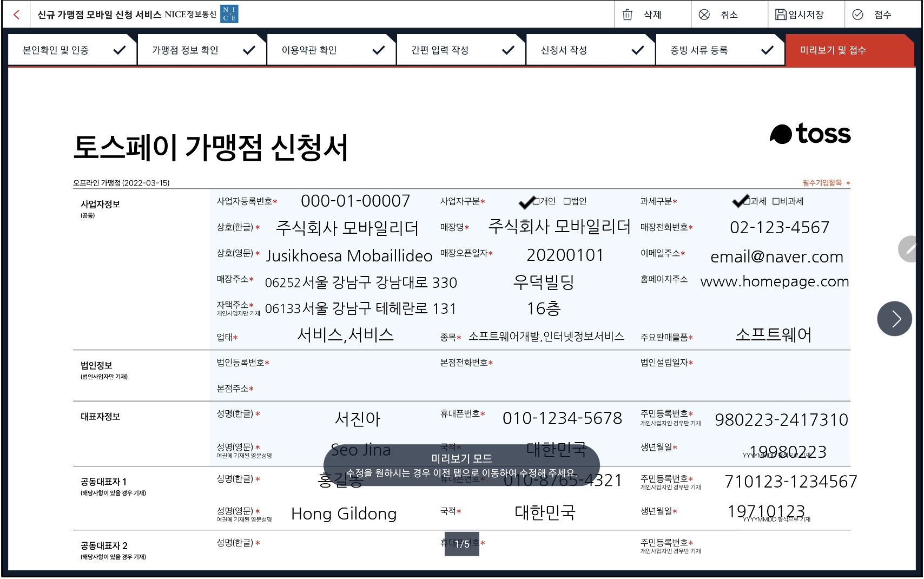Viewport: 924px width, 579px height.
Task: Click the cancel circle-x icon
Action: point(704,15)
